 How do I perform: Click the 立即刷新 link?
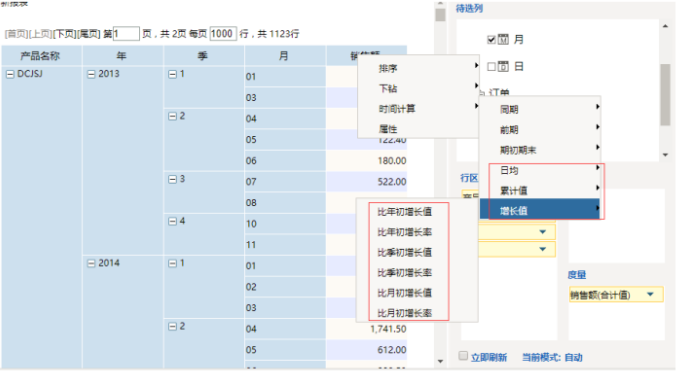pos(488,357)
